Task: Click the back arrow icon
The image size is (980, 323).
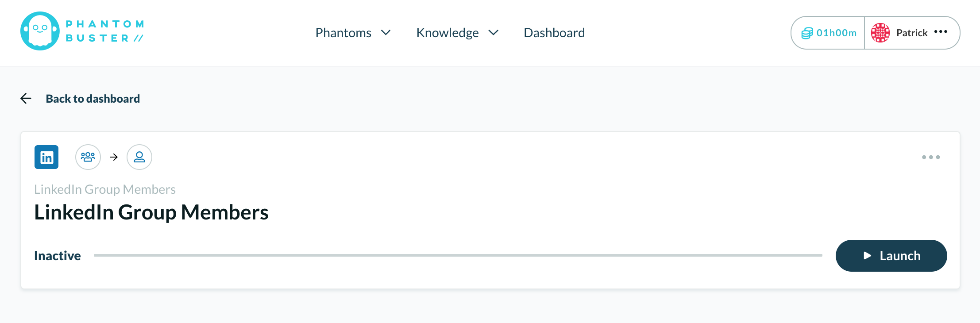Action: [26, 98]
